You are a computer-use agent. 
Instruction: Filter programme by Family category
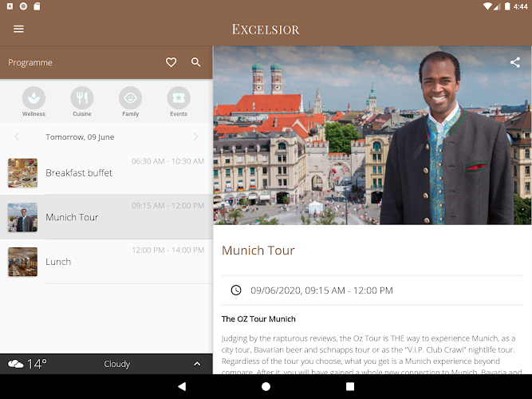(x=130, y=101)
